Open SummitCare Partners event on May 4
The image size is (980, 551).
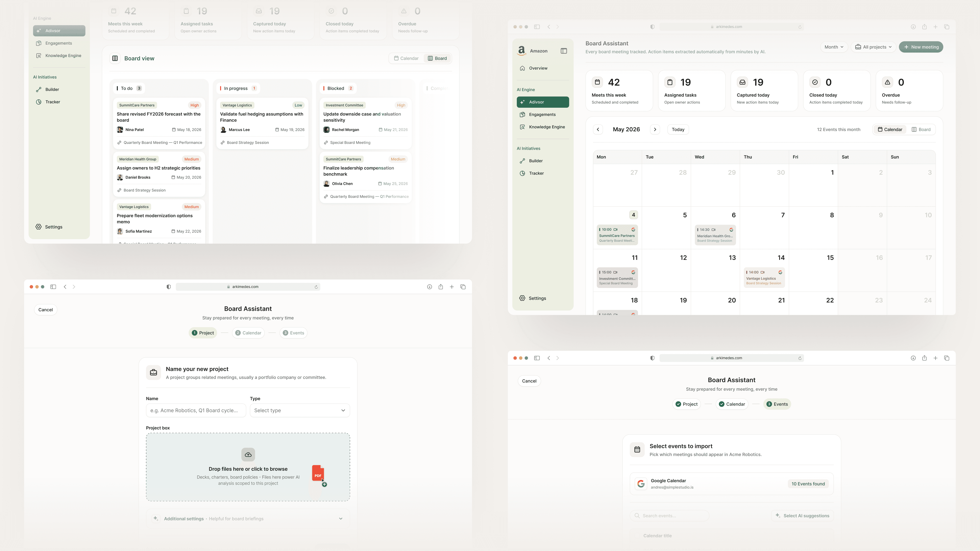[617, 235]
